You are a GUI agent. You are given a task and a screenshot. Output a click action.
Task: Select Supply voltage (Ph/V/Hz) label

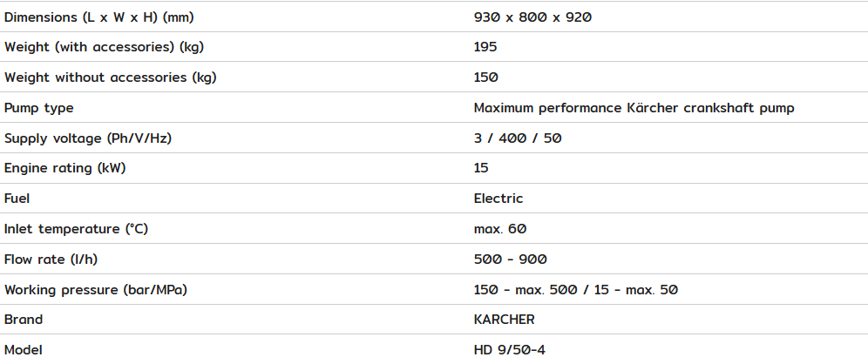pos(88,138)
